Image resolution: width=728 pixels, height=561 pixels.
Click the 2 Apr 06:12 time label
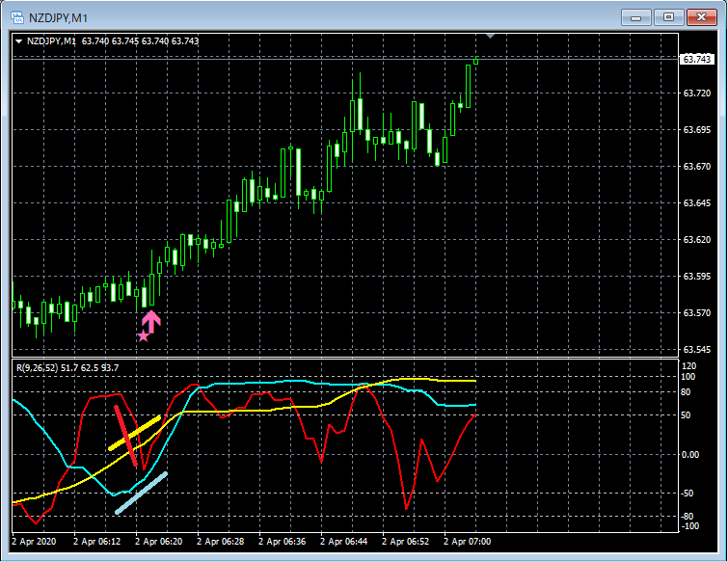click(x=97, y=542)
